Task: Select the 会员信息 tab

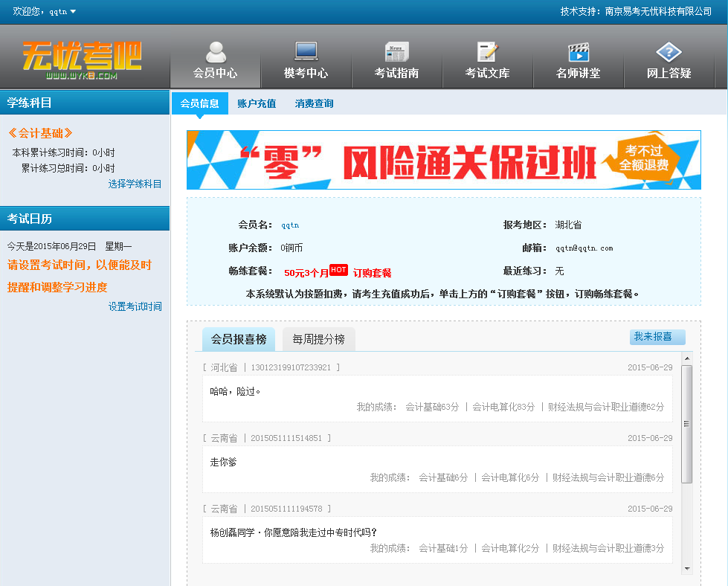Action: (x=199, y=103)
